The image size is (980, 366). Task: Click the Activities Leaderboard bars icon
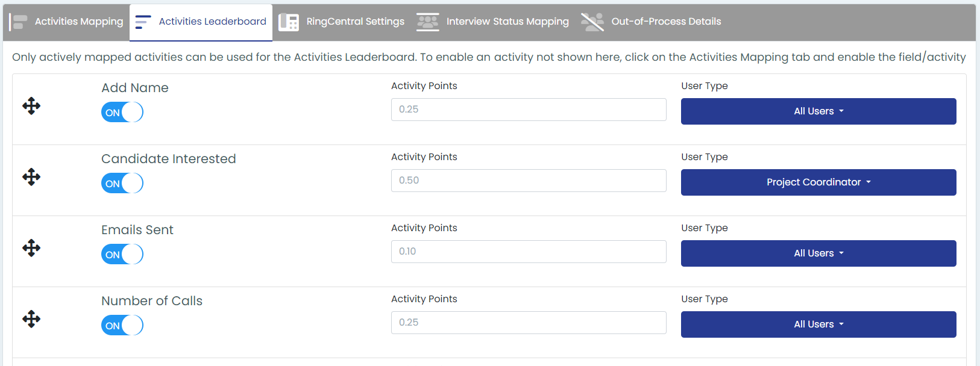[143, 22]
